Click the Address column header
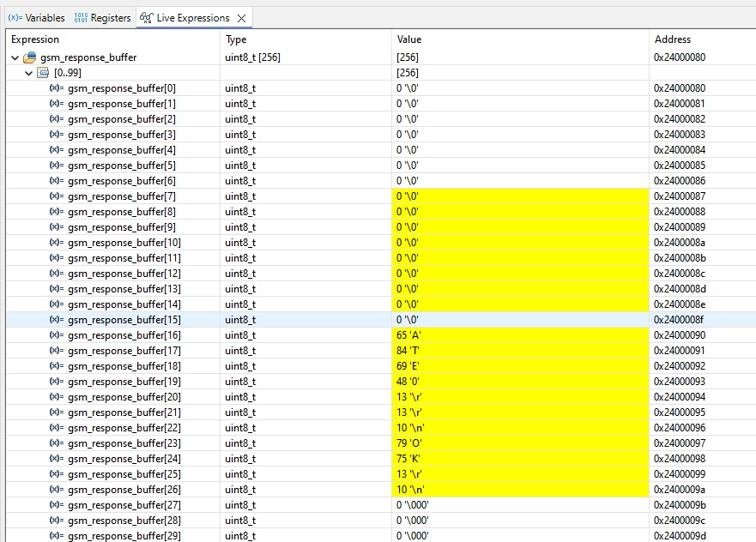This screenshot has height=542, width=756. point(673,39)
